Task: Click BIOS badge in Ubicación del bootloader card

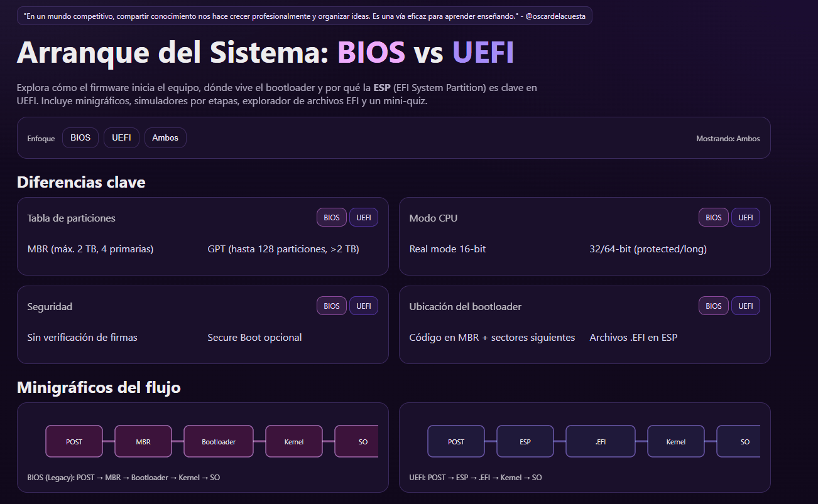Action: pyautogui.click(x=714, y=306)
